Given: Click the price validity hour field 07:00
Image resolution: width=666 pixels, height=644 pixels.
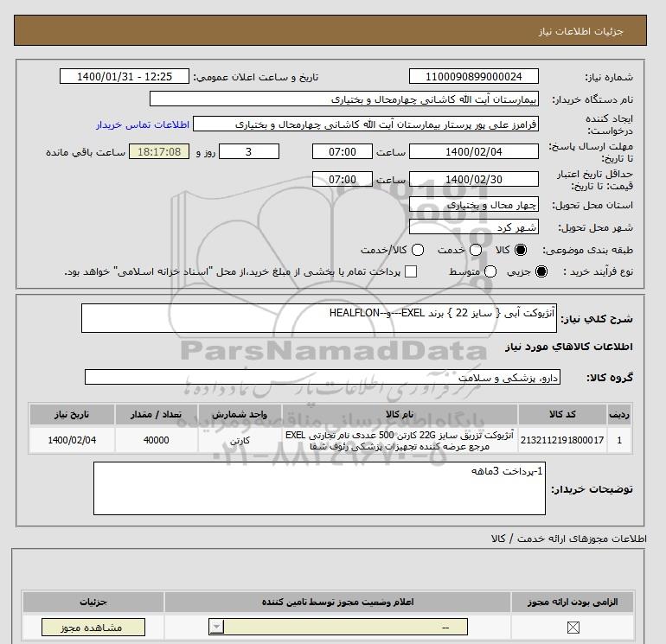Looking at the screenshot, I should point(343,179).
